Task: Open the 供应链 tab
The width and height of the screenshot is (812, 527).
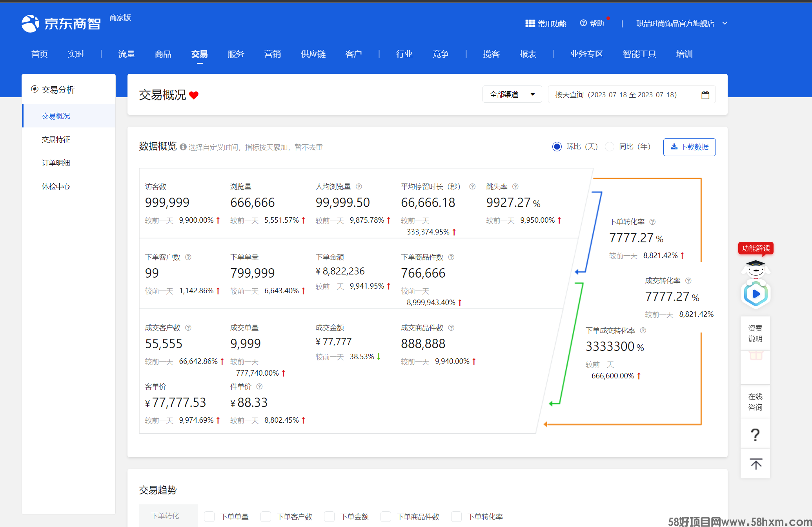Action: (313, 54)
